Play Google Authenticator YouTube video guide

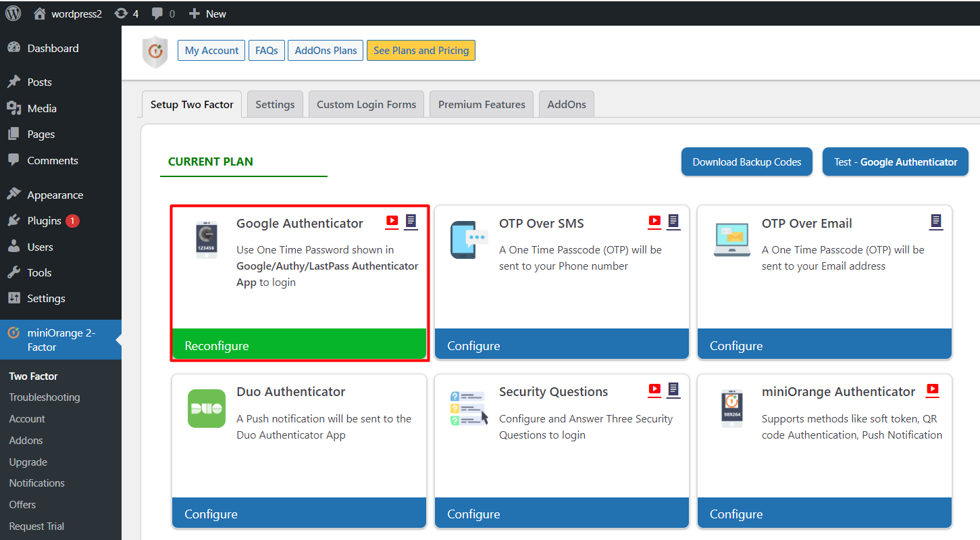coord(392,221)
